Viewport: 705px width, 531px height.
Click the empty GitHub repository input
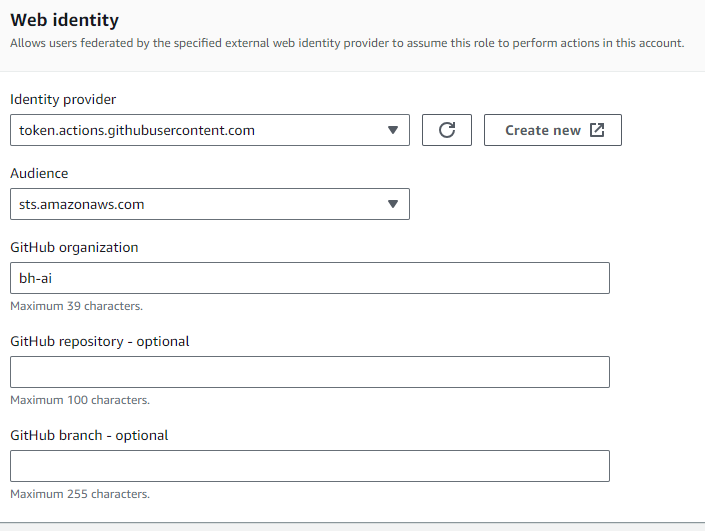309,372
